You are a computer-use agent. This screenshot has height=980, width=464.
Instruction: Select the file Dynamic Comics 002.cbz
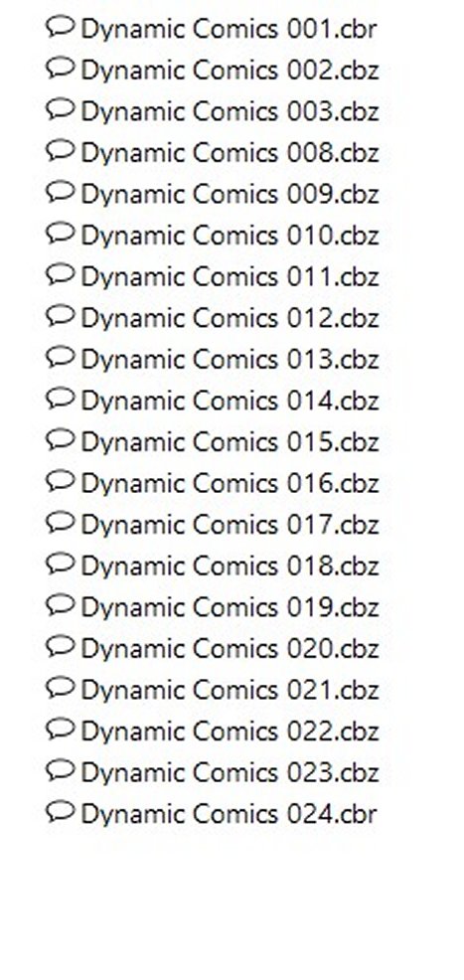pyautogui.click(x=230, y=71)
